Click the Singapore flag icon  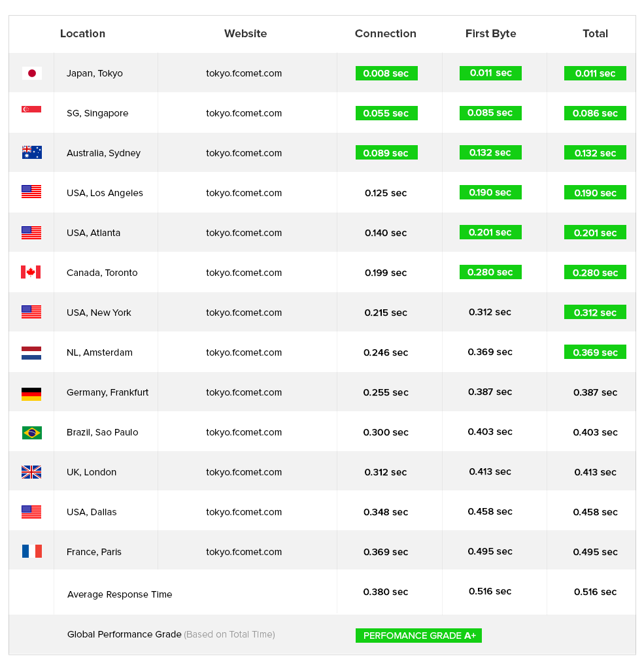31,109
